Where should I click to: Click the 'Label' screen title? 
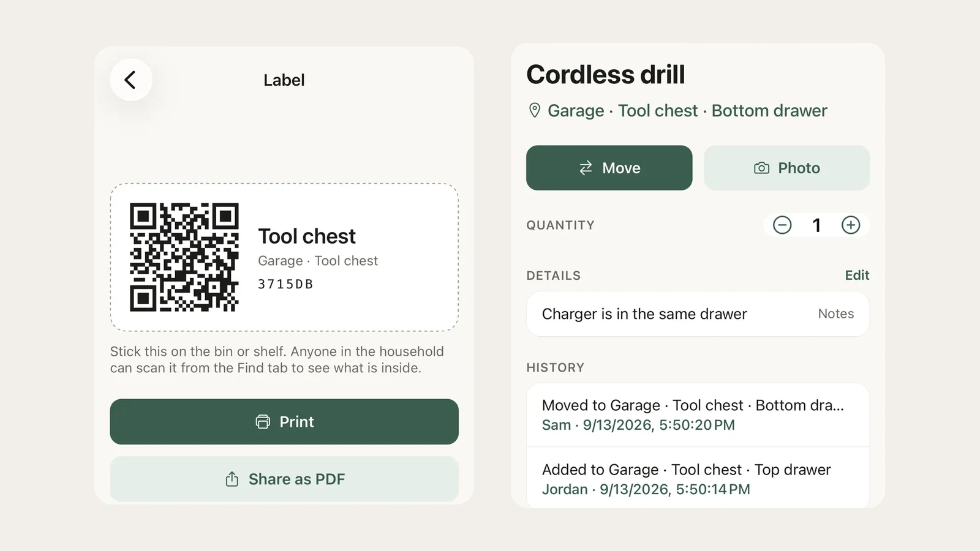coord(284,80)
